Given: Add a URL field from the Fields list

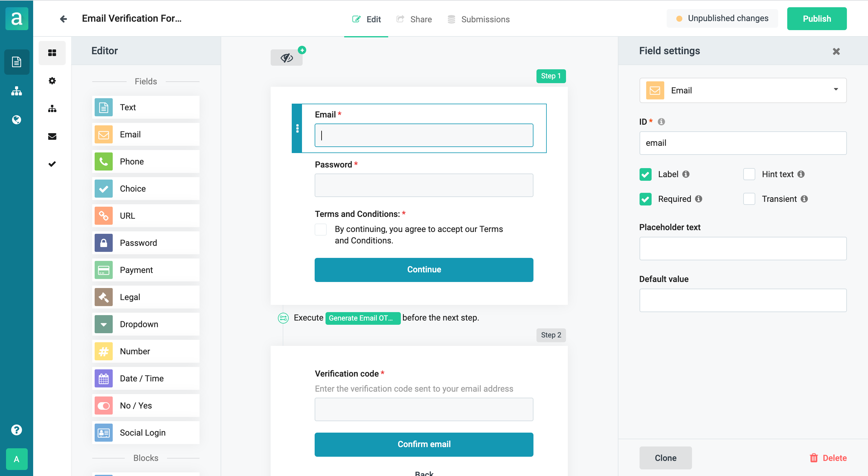Looking at the screenshot, I should click(x=146, y=216).
